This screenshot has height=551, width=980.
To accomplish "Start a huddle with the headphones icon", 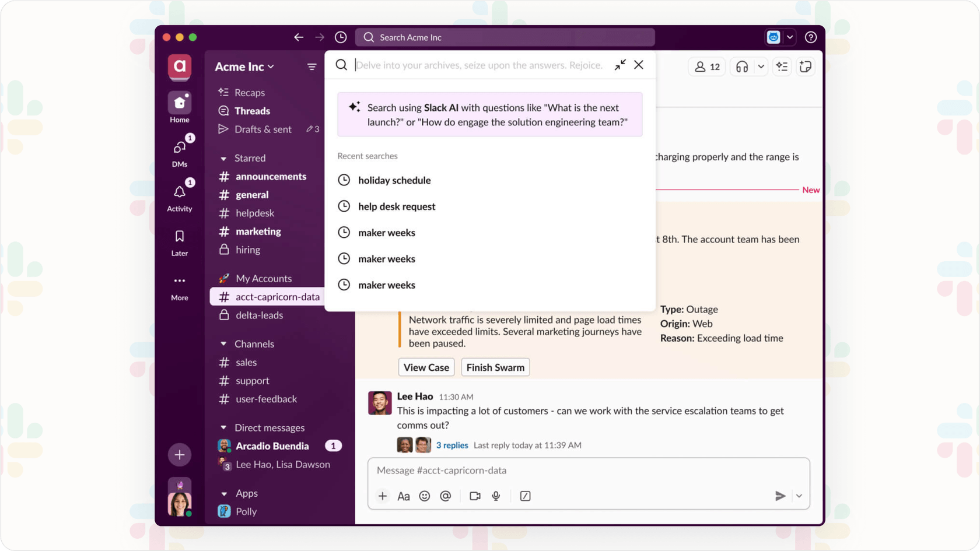I will [x=741, y=66].
